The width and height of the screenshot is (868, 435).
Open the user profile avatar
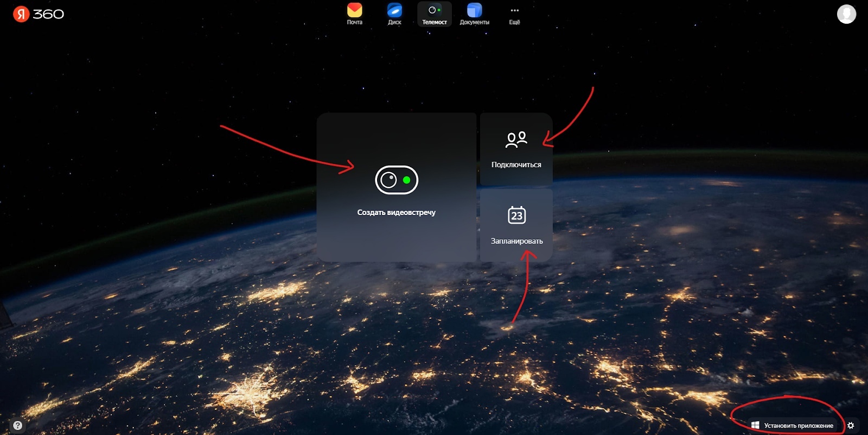[x=846, y=14]
